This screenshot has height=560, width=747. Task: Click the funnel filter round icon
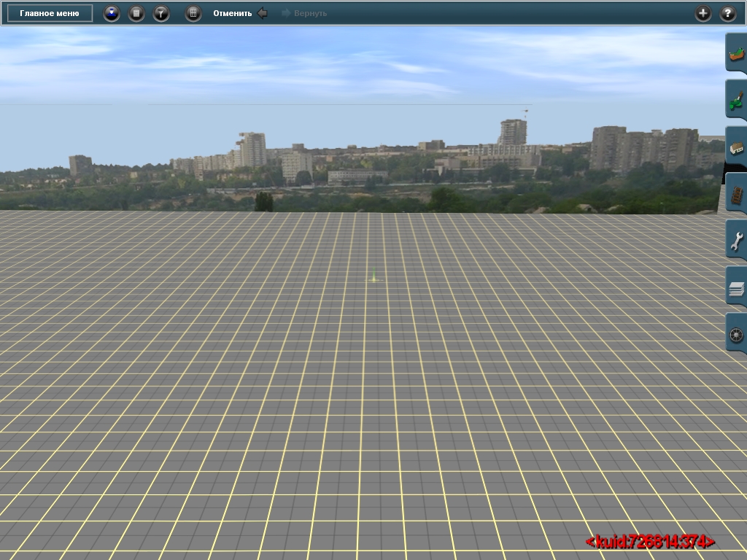[161, 13]
